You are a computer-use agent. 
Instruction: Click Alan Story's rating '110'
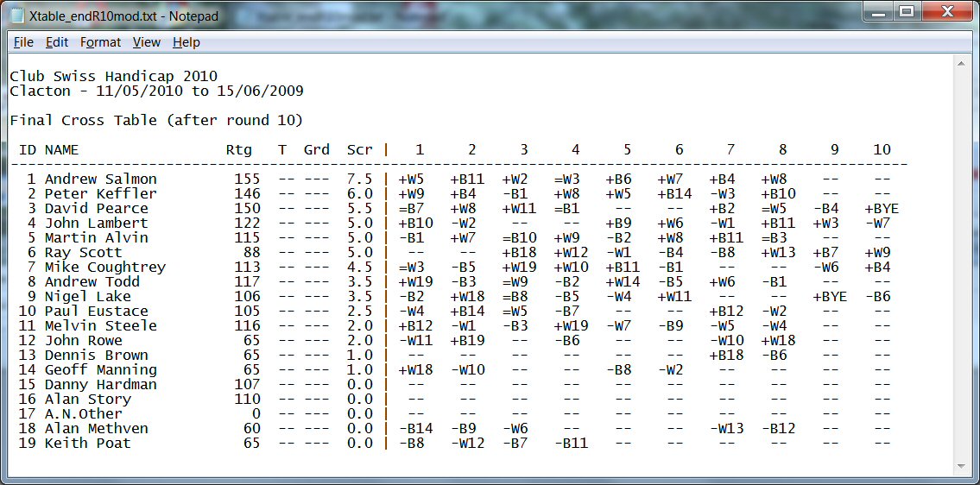click(247, 400)
